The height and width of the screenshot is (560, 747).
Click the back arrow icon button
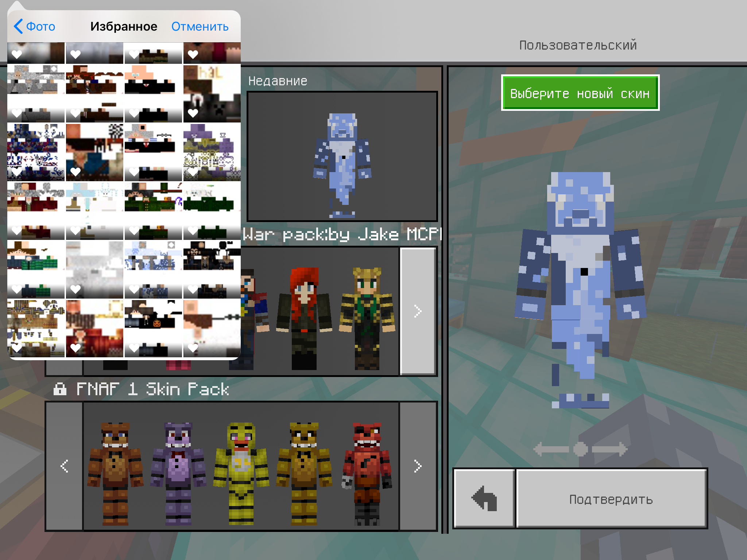tap(484, 498)
